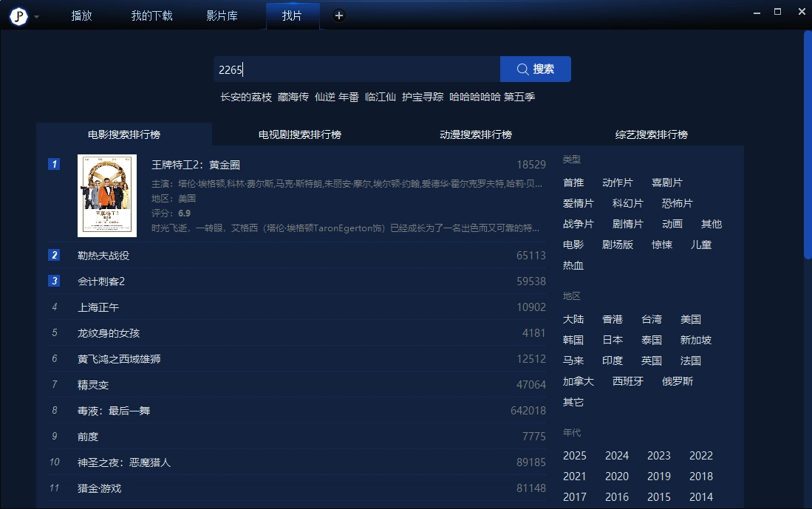Viewport: 812px width, 509px height.
Task: Add a new tab with the plus icon
Action: (x=338, y=16)
